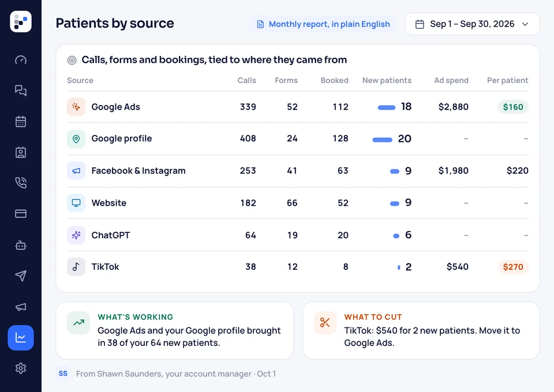
Task: Sort by the Ad spend column header
Action: point(451,81)
